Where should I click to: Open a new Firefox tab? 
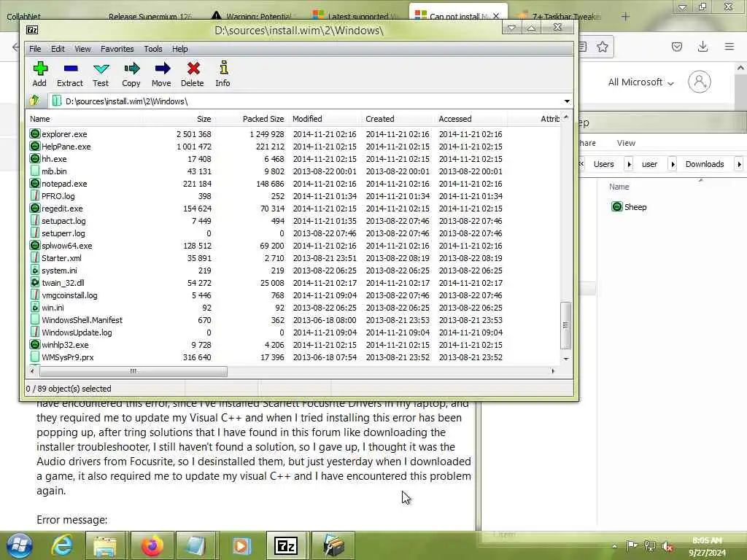[625, 16]
